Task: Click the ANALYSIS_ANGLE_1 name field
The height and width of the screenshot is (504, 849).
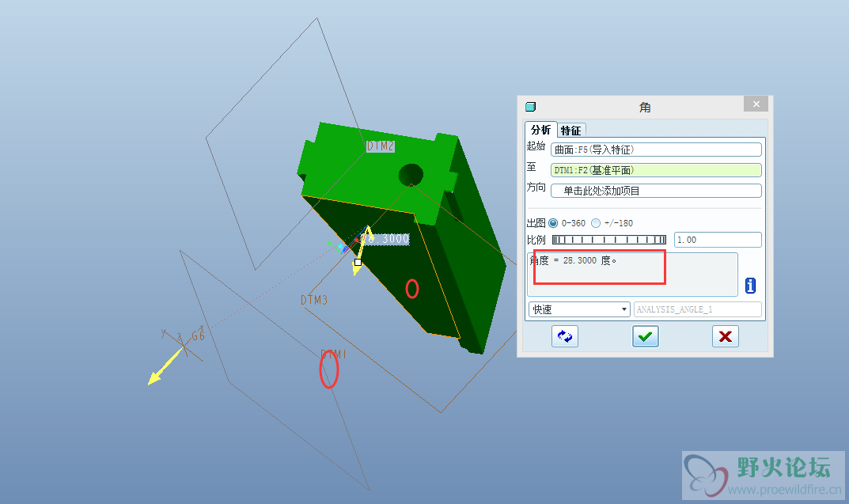Action: click(x=697, y=309)
